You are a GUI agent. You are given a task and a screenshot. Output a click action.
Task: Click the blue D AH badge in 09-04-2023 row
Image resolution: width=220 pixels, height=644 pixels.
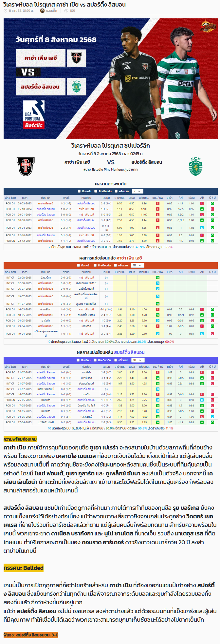point(202,228)
